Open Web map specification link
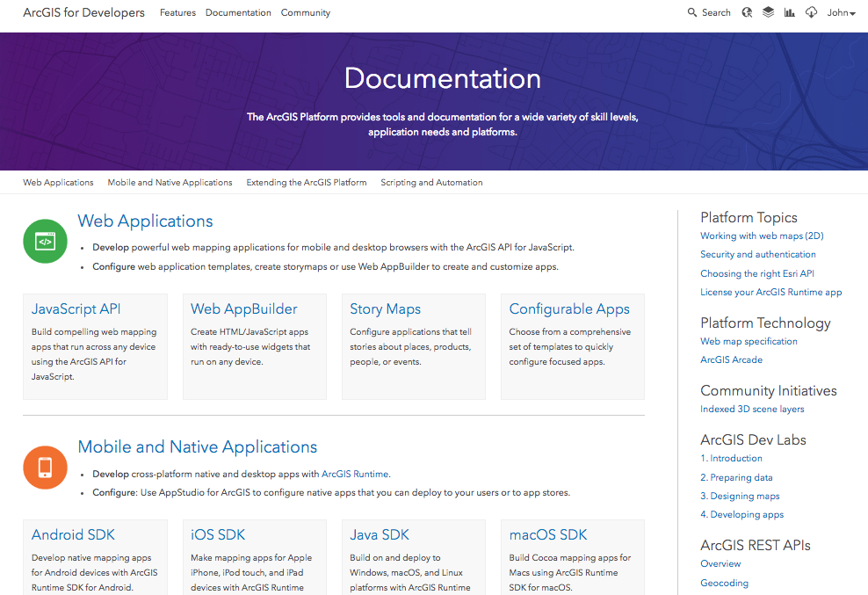 pyautogui.click(x=749, y=341)
